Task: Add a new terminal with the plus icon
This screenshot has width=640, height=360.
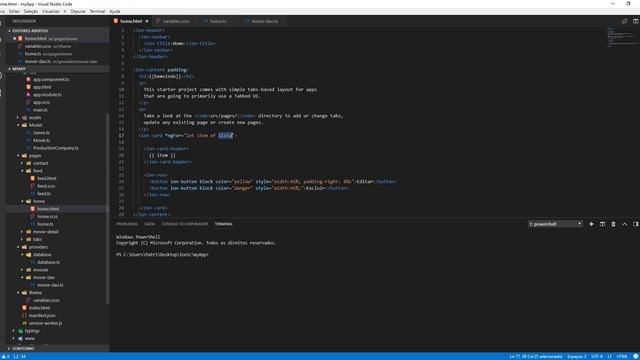Action: click(591, 224)
